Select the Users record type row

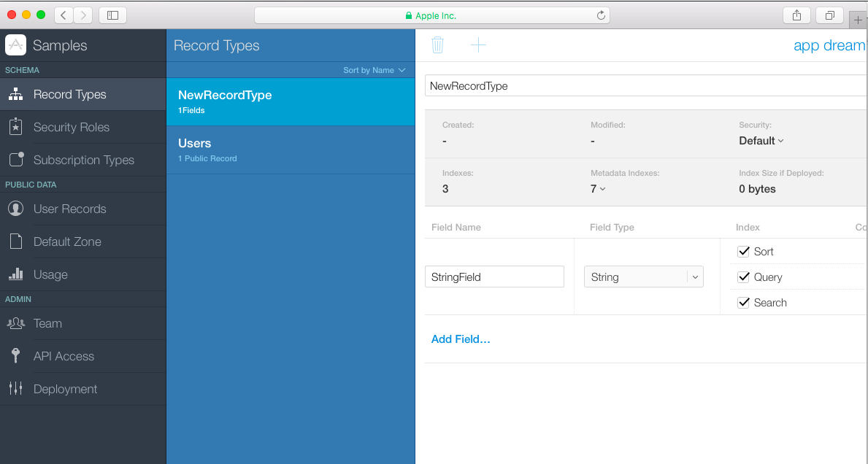coord(291,150)
